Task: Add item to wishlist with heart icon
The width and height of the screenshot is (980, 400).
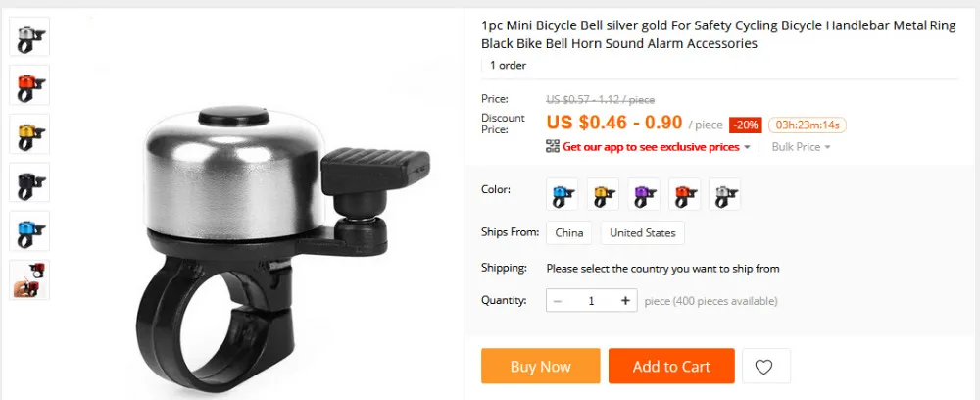Action: coord(765,367)
